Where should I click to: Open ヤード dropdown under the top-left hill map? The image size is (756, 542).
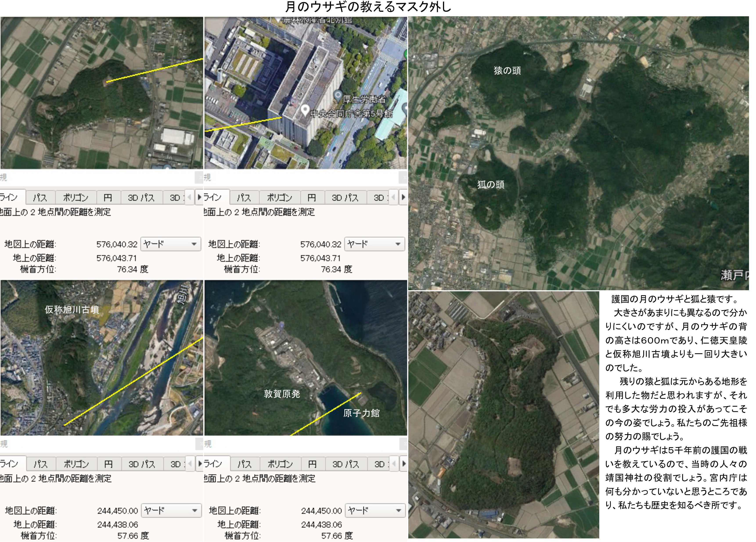click(171, 244)
